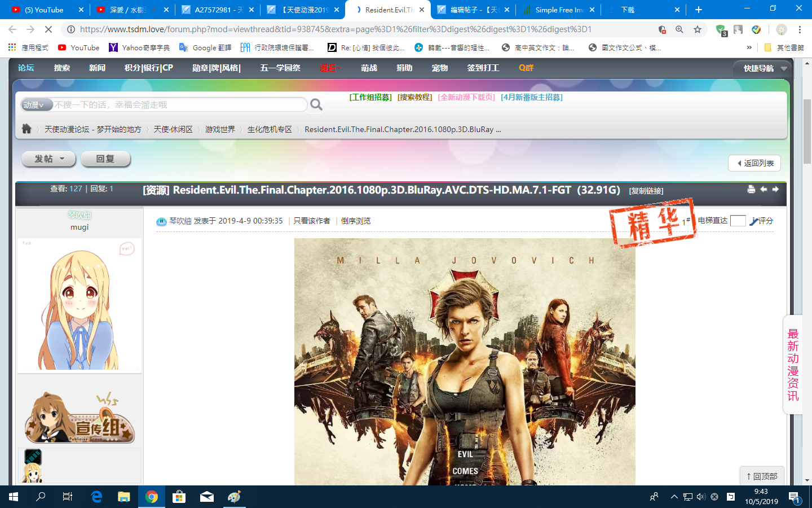Open the [工作组招募] link
The width and height of the screenshot is (812, 508).
tap(370, 97)
